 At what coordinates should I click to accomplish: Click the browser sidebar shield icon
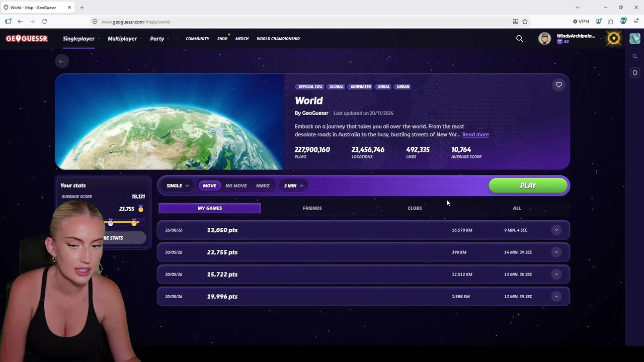[635, 73]
